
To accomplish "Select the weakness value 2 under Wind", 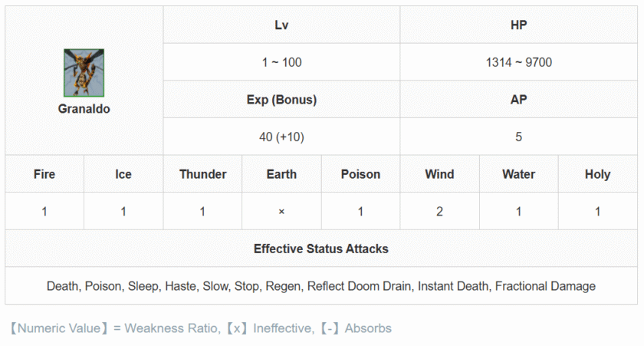I will (x=439, y=212).
